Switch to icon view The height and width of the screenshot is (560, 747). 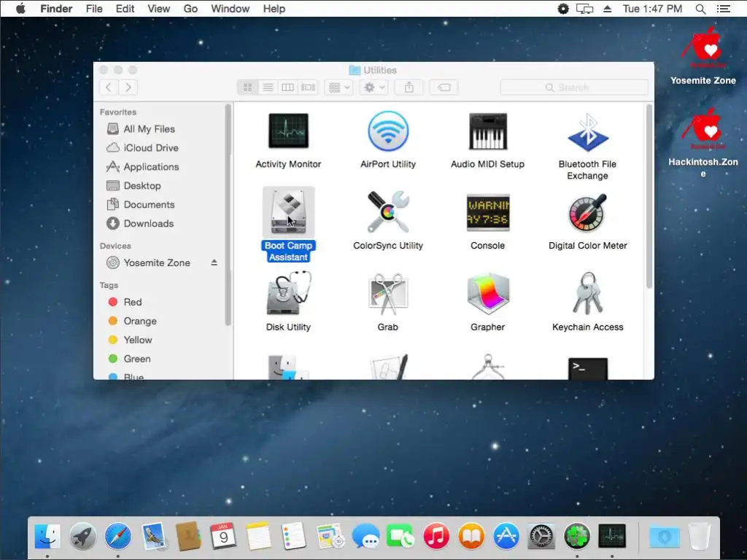click(x=248, y=87)
